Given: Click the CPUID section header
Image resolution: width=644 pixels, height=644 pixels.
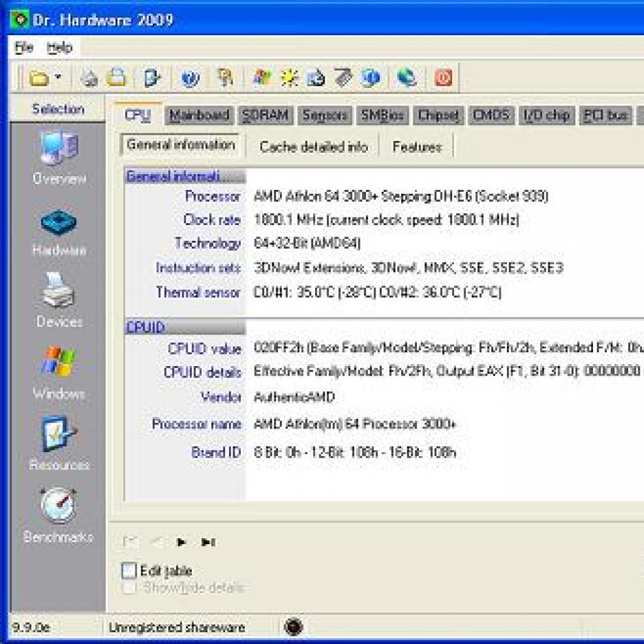Looking at the screenshot, I should click(186, 327).
